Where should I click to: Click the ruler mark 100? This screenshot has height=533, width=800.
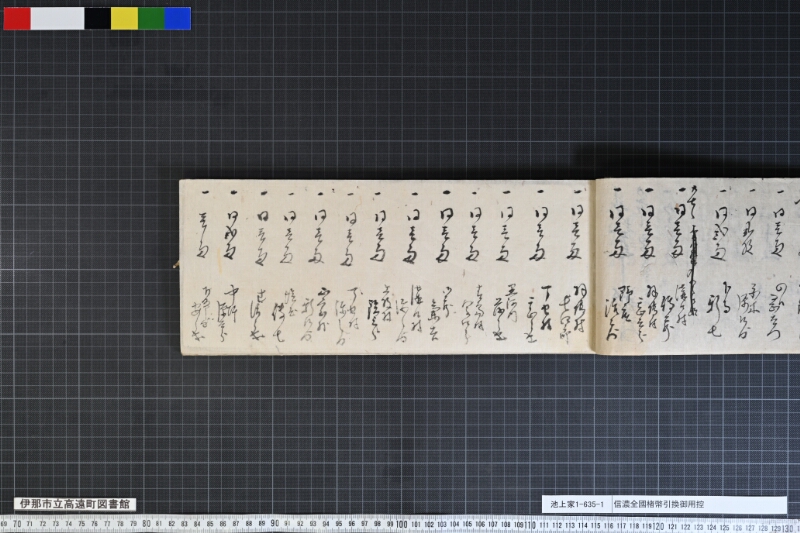(402, 524)
